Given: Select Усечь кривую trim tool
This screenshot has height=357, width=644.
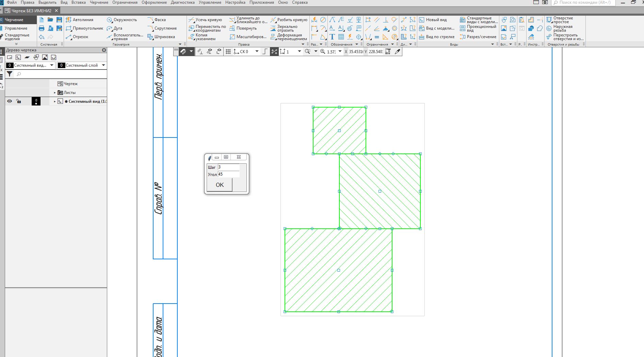Looking at the screenshot, I should (205, 20).
